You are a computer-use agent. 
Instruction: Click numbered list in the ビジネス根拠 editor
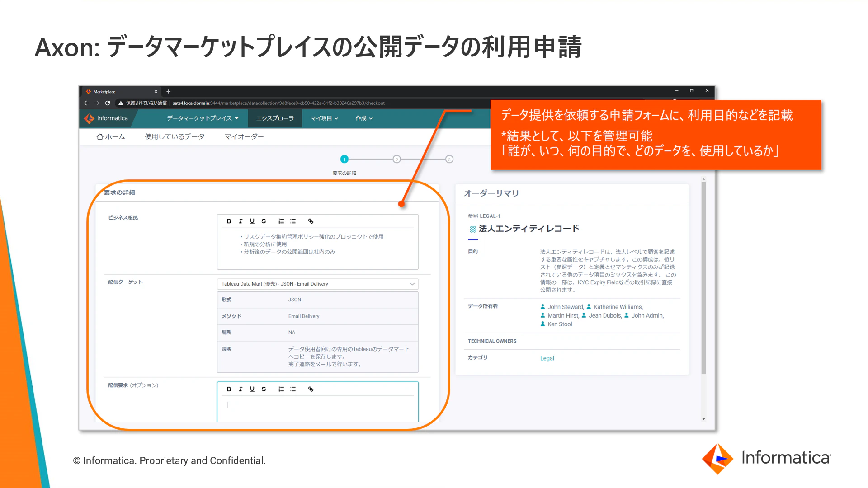click(x=281, y=221)
